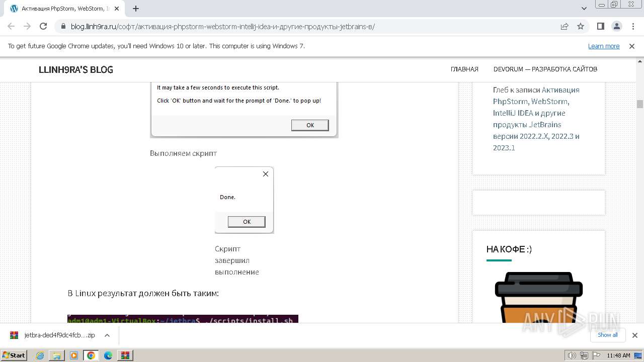
Task: Open Learn more about Chrome updates
Action: tap(604, 46)
